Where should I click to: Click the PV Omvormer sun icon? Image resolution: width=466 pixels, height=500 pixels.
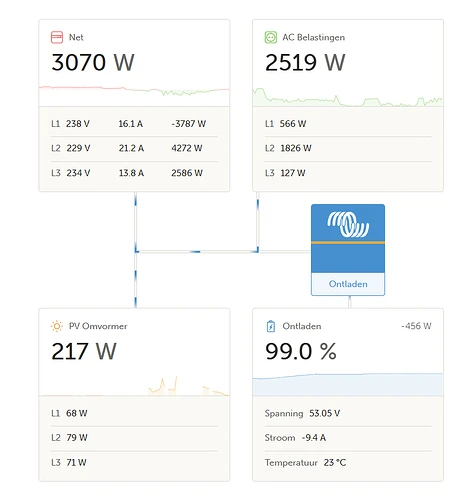click(x=57, y=326)
